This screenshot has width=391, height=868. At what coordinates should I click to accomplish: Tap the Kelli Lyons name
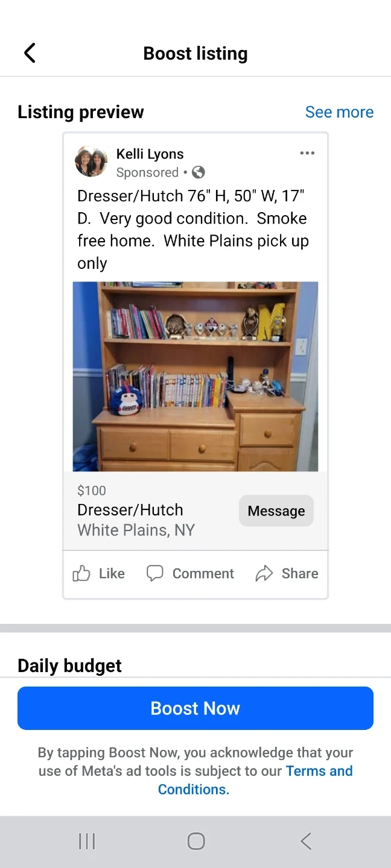click(x=150, y=154)
